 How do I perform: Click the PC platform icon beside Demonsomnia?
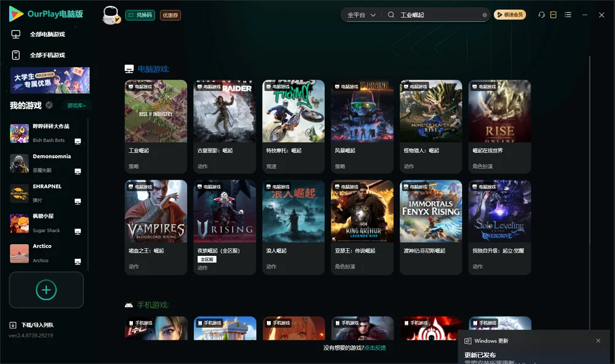click(77, 172)
